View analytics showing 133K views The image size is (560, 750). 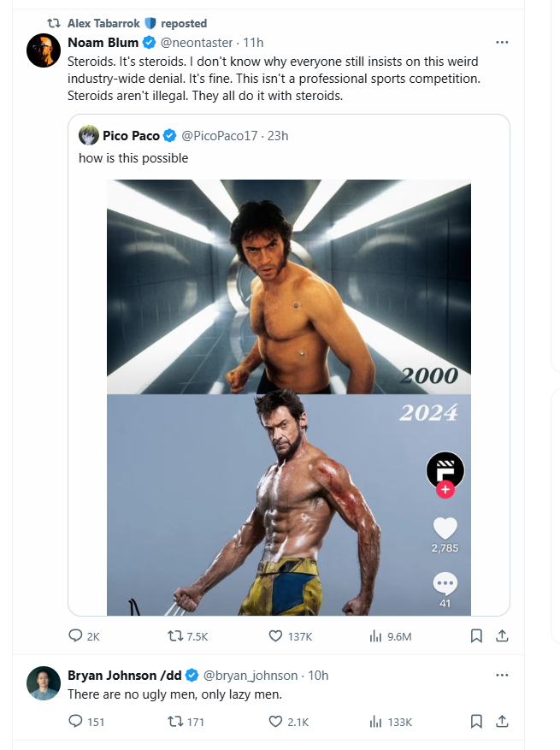[x=375, y=722]
